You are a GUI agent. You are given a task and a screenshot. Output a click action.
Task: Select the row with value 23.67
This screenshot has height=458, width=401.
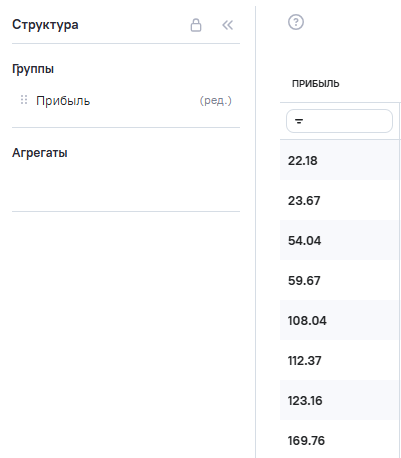[x=340, y=200]
